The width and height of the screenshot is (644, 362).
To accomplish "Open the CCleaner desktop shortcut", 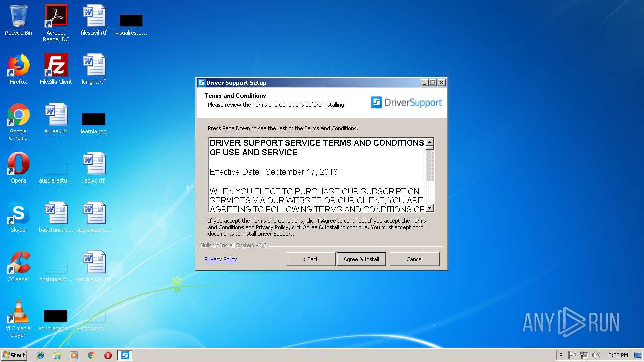I will tap(18, 266).
